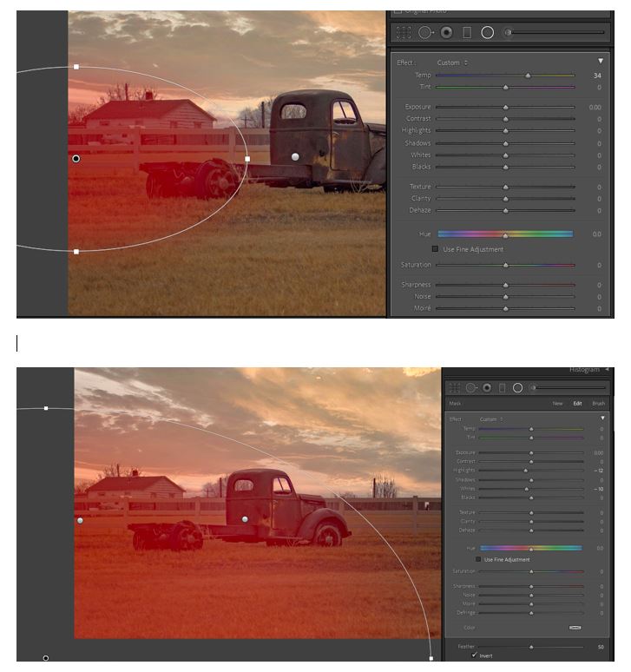Select the Spot Removal tool in the upper panel
The height and width of the screenshot is (672, 631).
coord(425,33)
